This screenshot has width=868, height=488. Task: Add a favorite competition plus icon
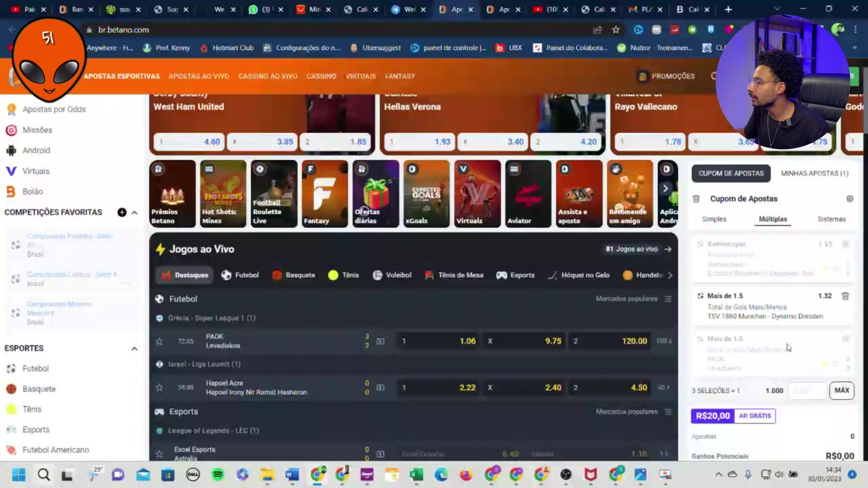[122, 212]
